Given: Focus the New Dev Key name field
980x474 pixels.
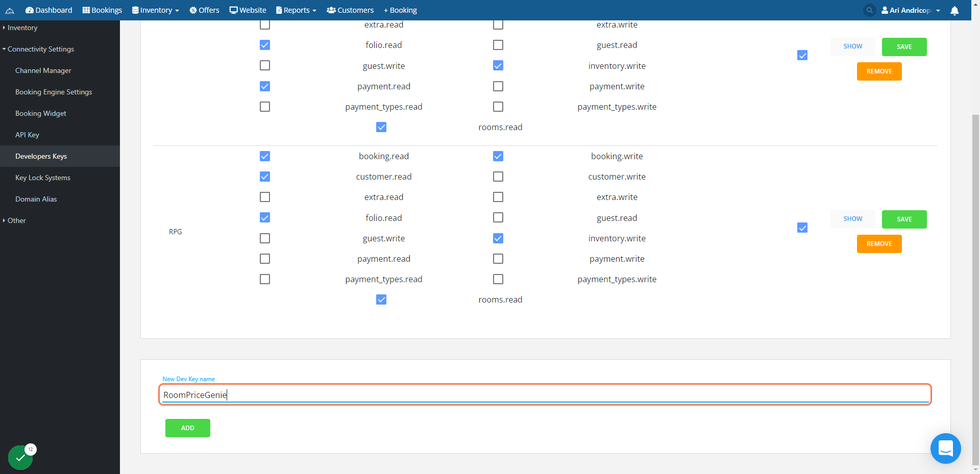Looking at the screenshot, I should [x=545, y=395].
